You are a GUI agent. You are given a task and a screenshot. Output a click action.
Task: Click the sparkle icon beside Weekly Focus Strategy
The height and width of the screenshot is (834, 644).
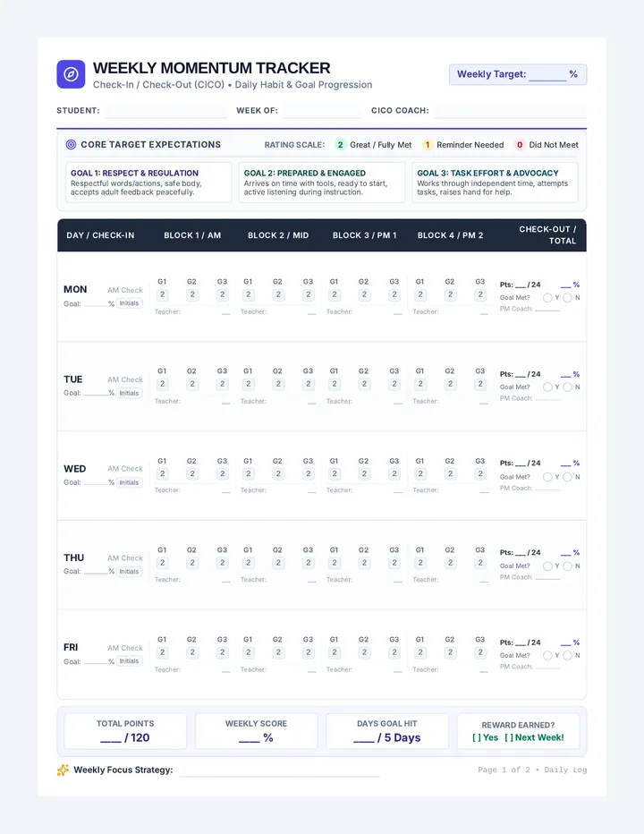click(x=63, y=770)
